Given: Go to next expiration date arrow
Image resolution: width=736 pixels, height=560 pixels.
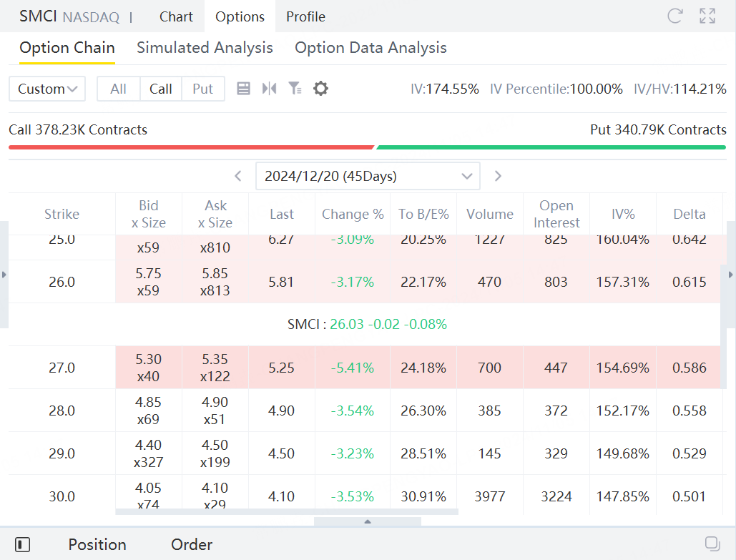Looking at the screenshot, I should click(x=499, y=176).
